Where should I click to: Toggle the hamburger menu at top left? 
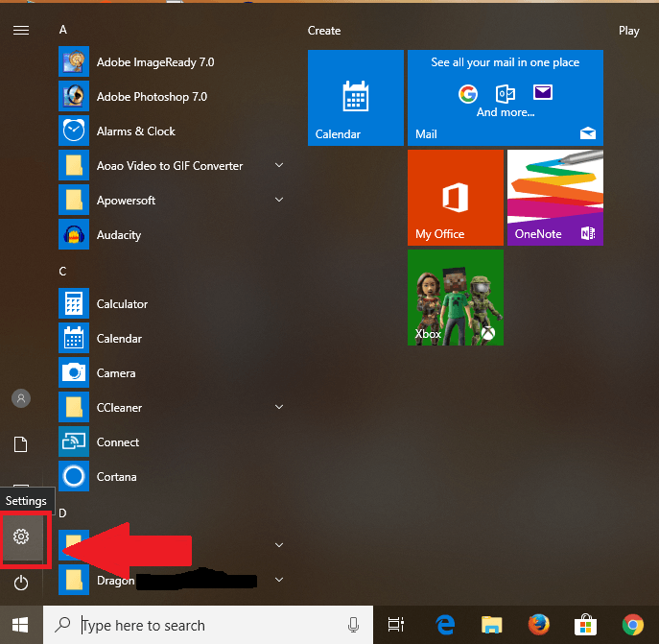pos(21,31)
